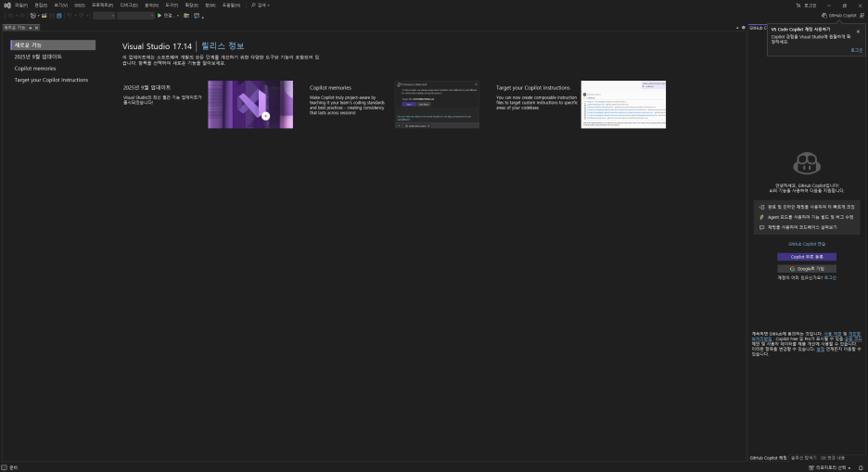Screen dimensions: 868x472
Task: Click the Redo toolbar icon
Action: 81,16
